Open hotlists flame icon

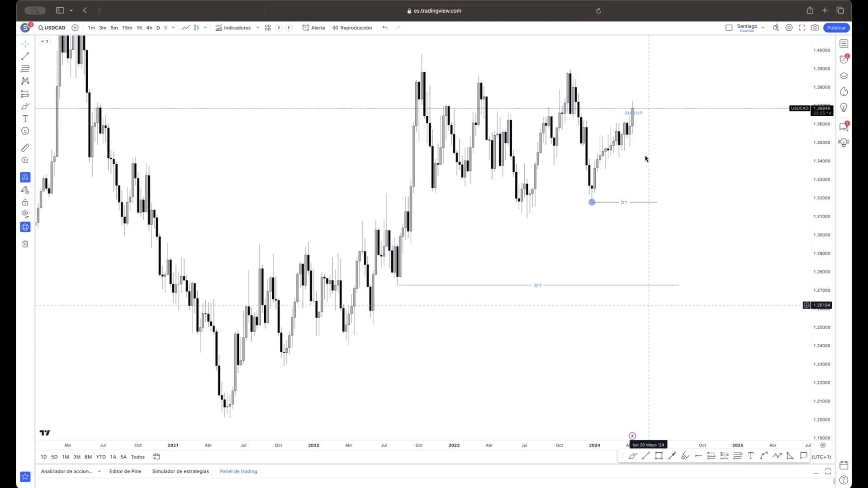(x=844, y=92)
